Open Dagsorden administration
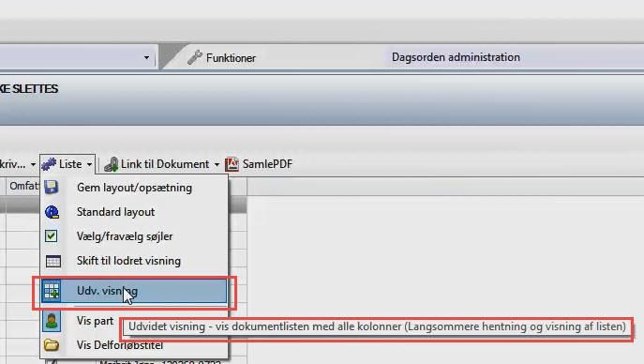Viewport: 644px width, 364px height. (x=456, y=57)
